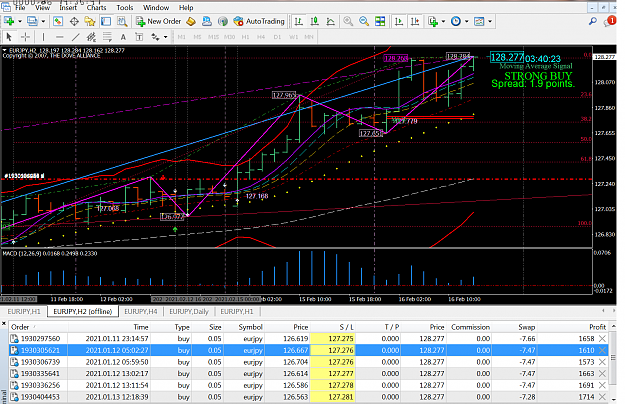Sort orders by Profit column
625x404 pixels.
pos(597,327)
